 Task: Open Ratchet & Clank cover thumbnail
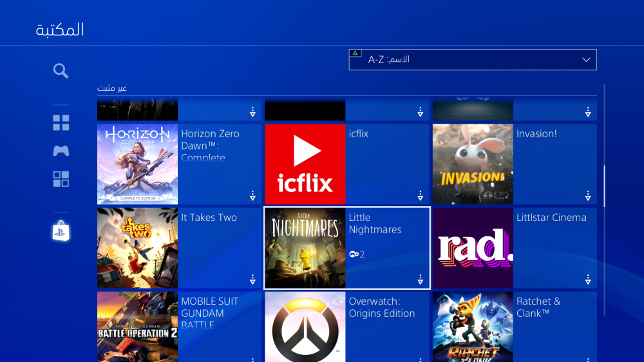(x=473, y=327)
